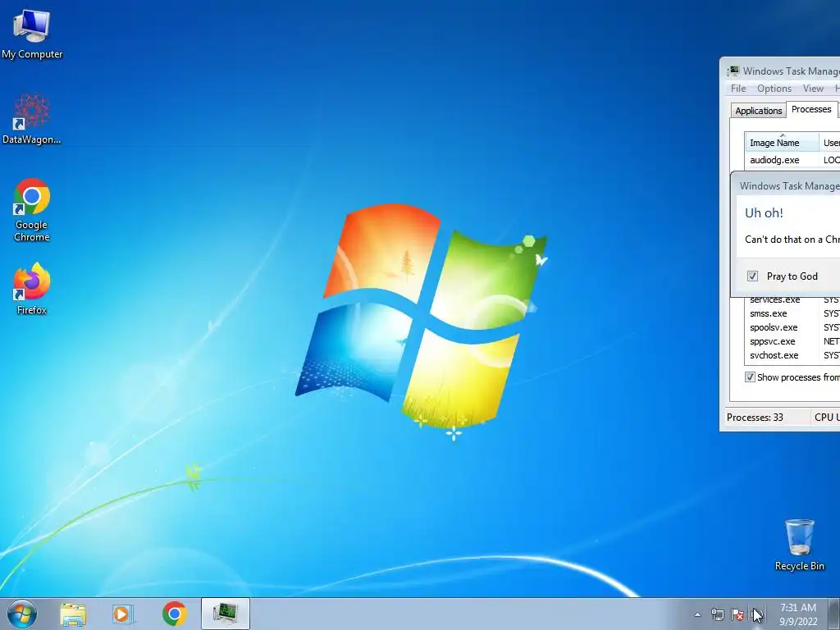Open the Start menu orb
Viewport: 840px width, 630px height.
coord(22,614)
